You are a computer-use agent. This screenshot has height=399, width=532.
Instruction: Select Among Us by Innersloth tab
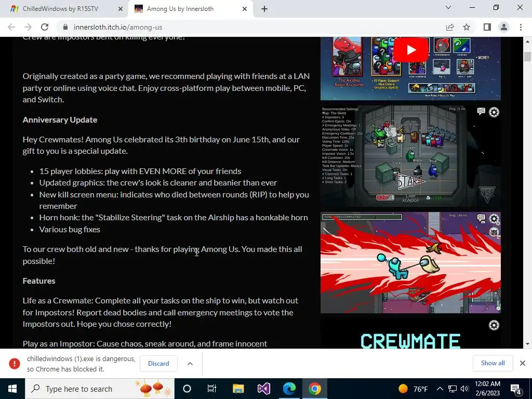180,9
